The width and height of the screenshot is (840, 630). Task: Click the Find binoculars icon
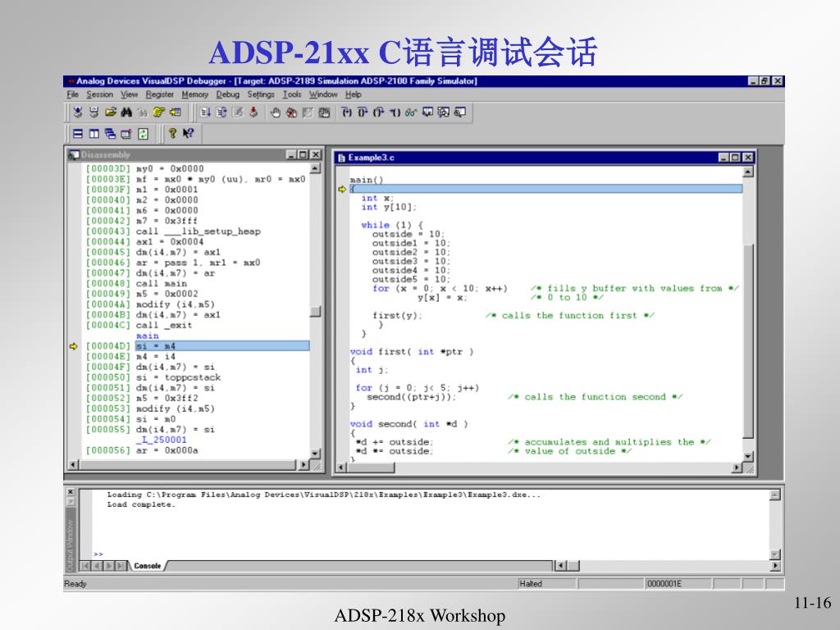tap(126, 112)
